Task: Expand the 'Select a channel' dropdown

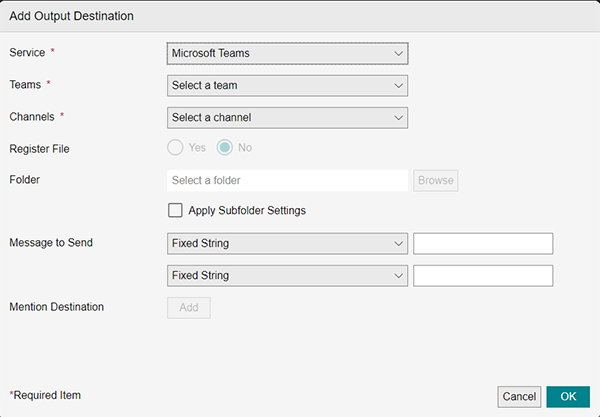Action: click(287, 117)
